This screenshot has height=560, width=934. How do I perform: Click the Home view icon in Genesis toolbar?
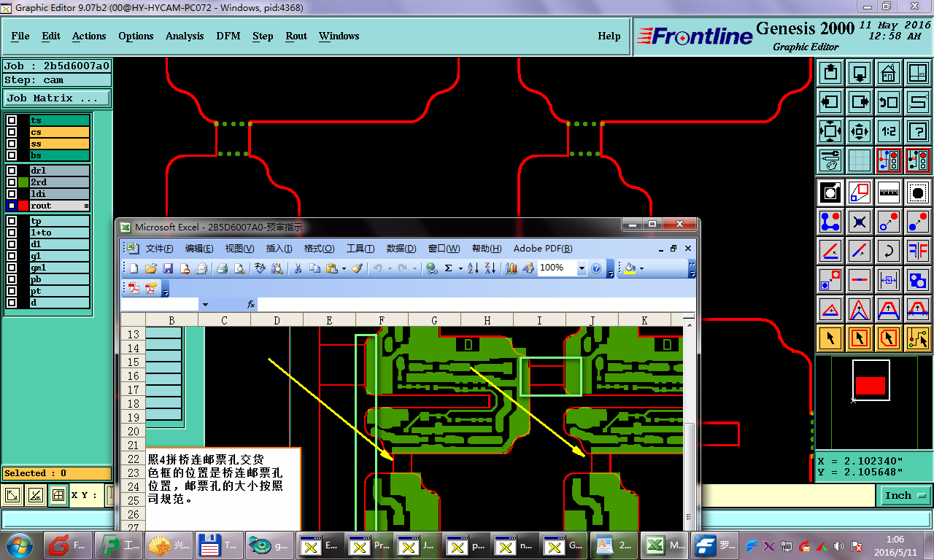[888, 74]
